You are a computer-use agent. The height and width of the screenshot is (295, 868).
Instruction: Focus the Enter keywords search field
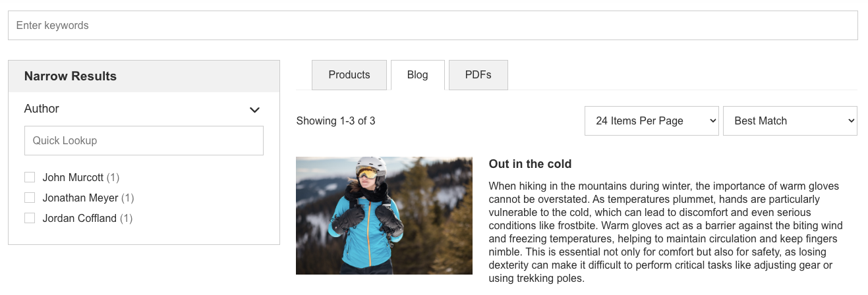(x=433, y=25)
